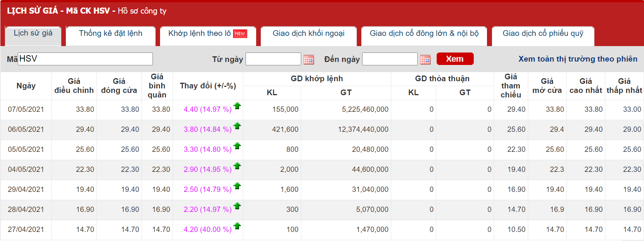Viewport: 644px width, 241px height.
Task: Click the green up arrow for 29/04/2021
Action: pos(237,186)
